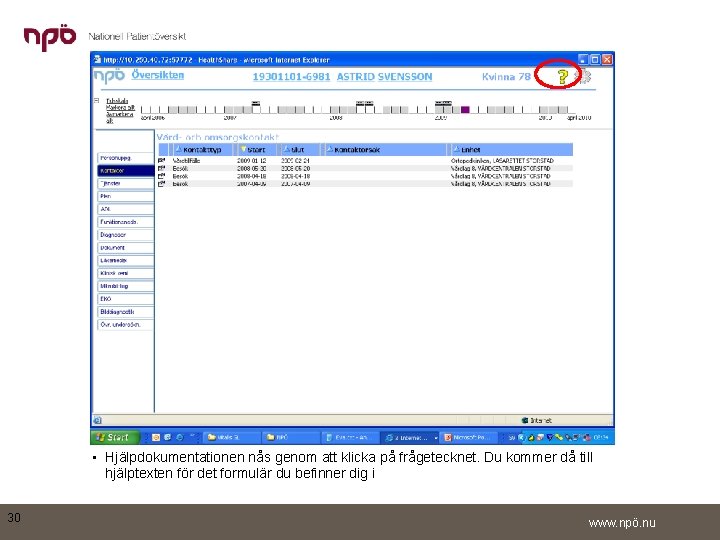Viewport: 720px width, 540px height.
Task: Click the sort arrow on the Slut column
Action: coord(287,149)
